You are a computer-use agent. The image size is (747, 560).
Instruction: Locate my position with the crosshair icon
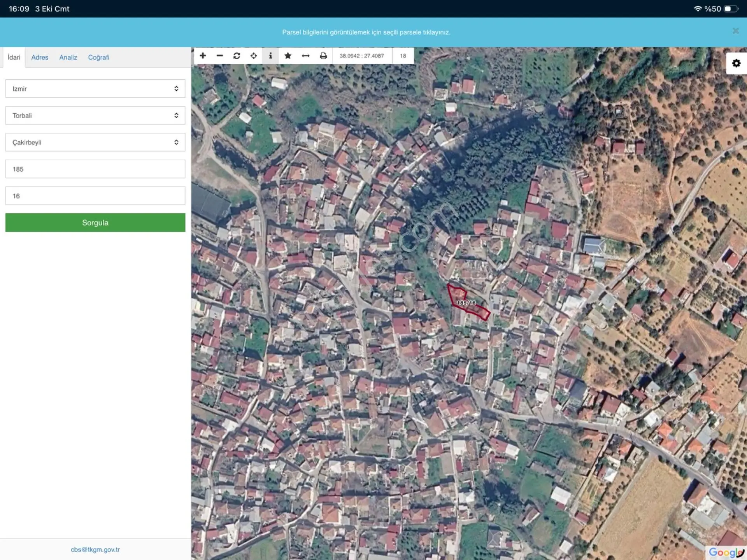pos(254,56)
